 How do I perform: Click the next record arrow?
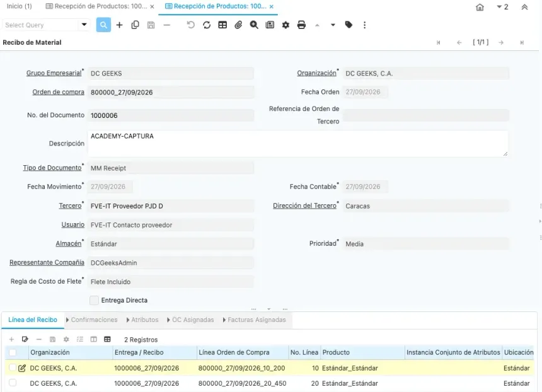[x=501, y=42]
